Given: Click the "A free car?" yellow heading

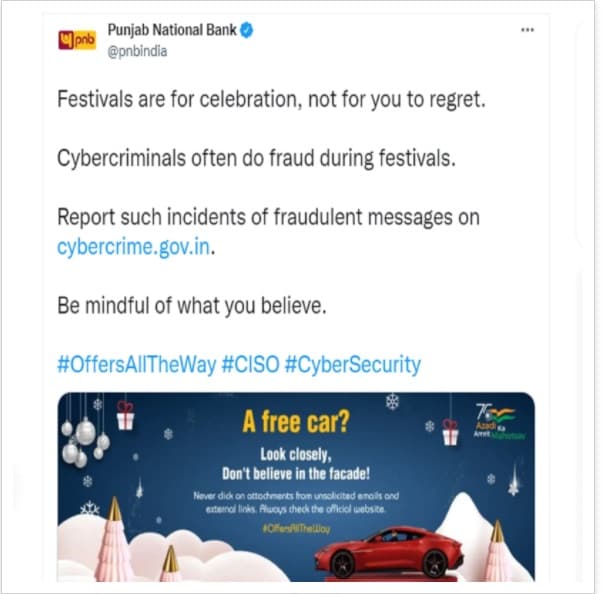Looking at the screenshot, I should coord(295,422).
